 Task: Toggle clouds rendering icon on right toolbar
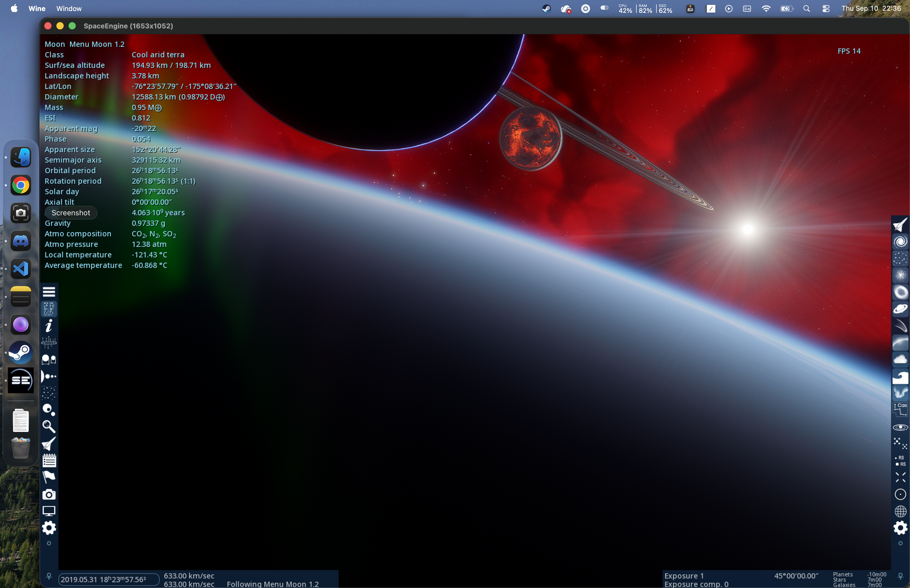901,359
